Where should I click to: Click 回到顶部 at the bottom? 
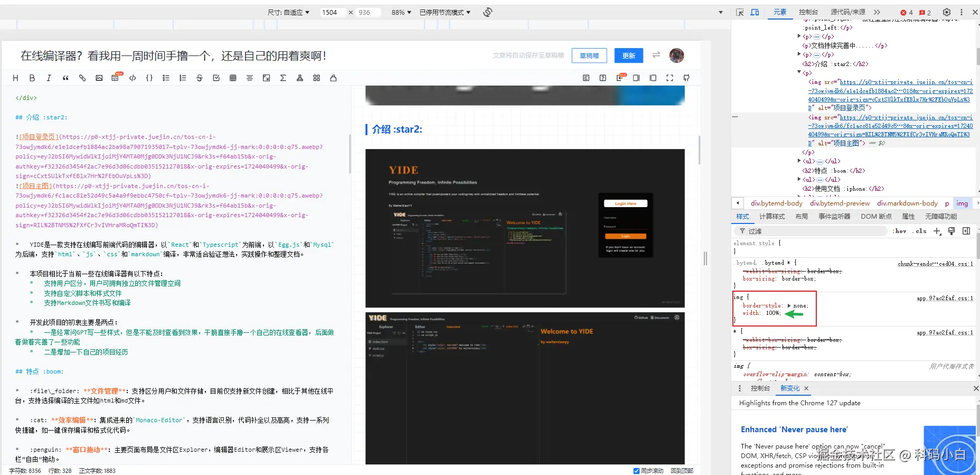682,471
